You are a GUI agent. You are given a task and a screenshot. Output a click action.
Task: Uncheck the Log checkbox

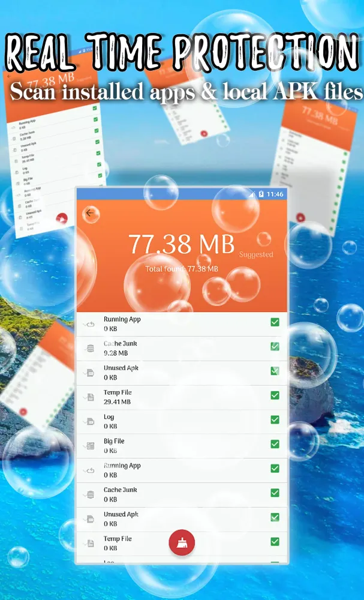coord(275,419)
